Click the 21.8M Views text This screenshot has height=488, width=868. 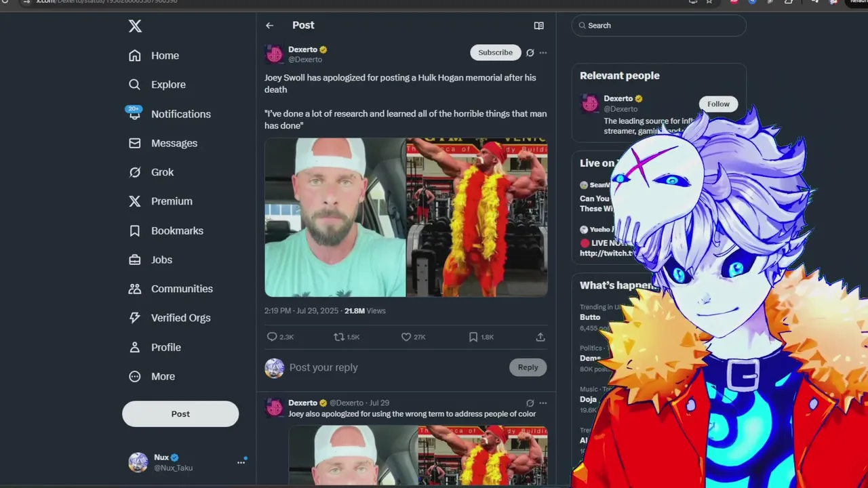click(365, 311)
